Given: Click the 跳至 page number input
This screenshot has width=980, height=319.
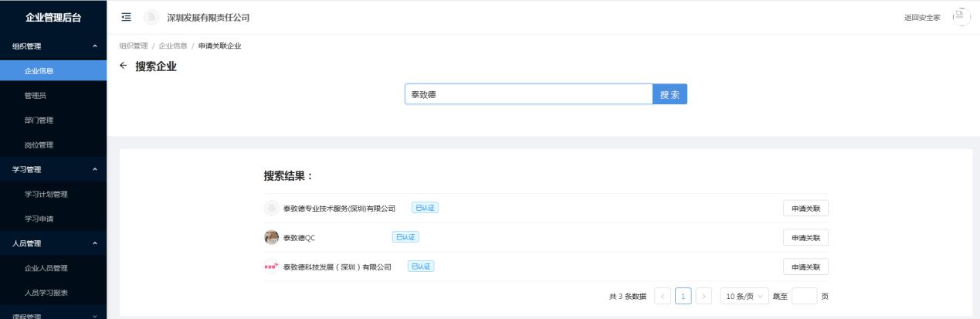Looking at the screenshot, I should tap(804, 296).
